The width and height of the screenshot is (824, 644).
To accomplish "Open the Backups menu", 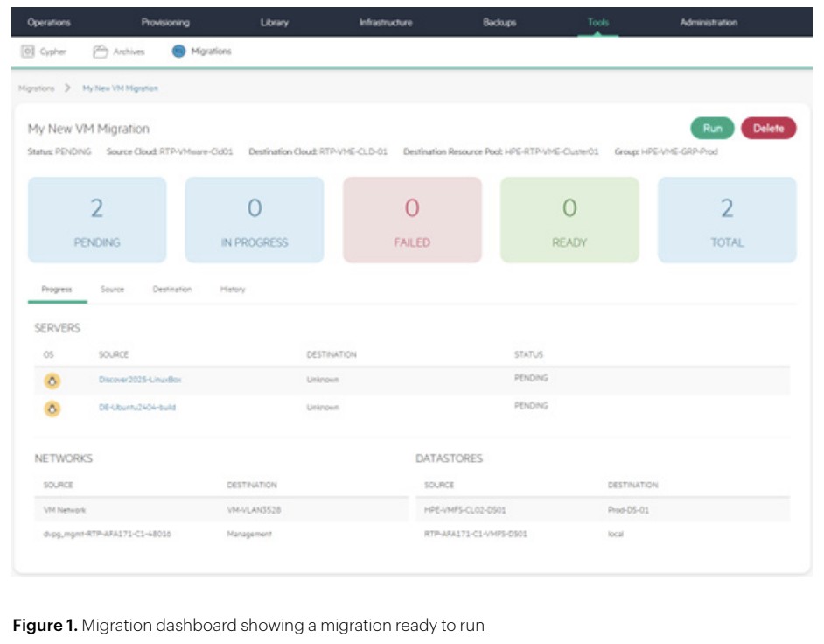I will [499, 22].
